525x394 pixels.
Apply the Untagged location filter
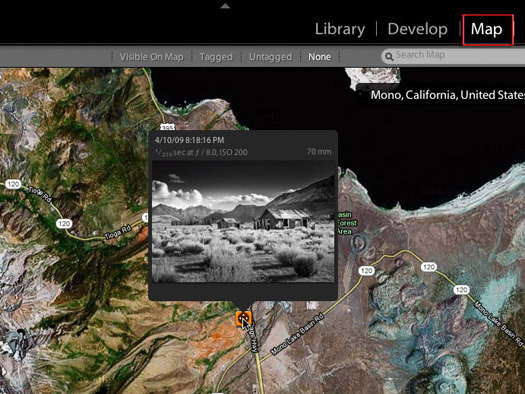[271, 57]
